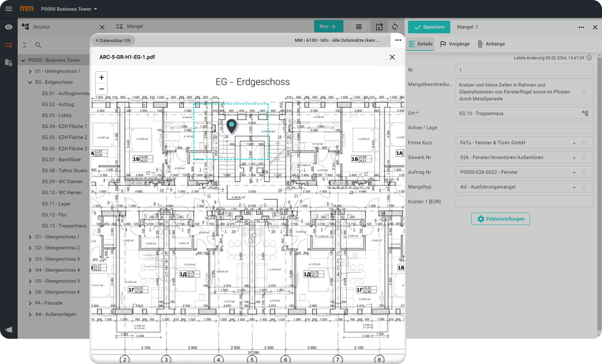The height and width of the screenshot is (364, 602).
Task: Open the Firma Kurz dropdown
Action: pos(574,143)
